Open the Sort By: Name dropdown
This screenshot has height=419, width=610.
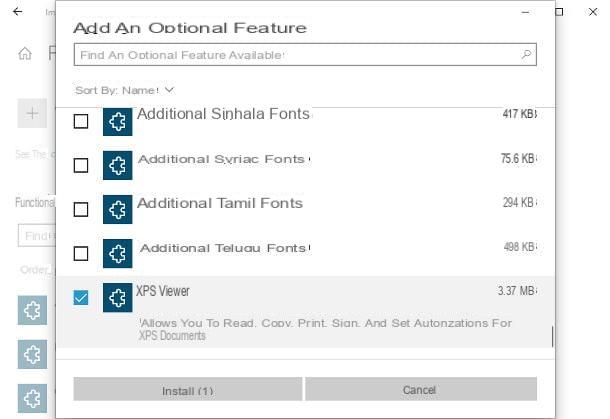click(x=124, y=90)
